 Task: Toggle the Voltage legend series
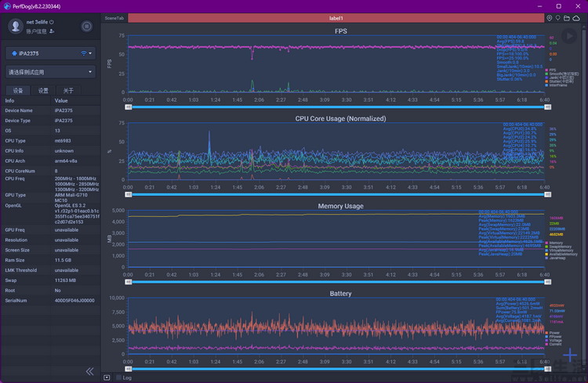554,340
